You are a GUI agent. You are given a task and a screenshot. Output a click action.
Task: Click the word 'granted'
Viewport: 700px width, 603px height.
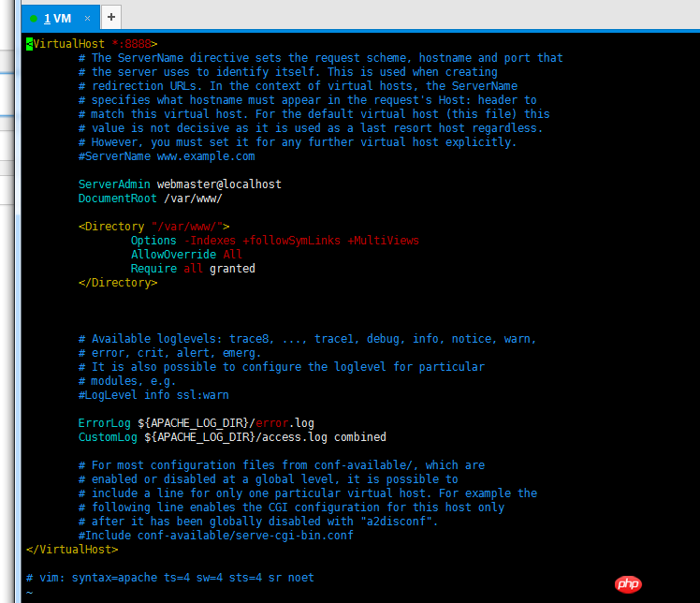(232, 269)
